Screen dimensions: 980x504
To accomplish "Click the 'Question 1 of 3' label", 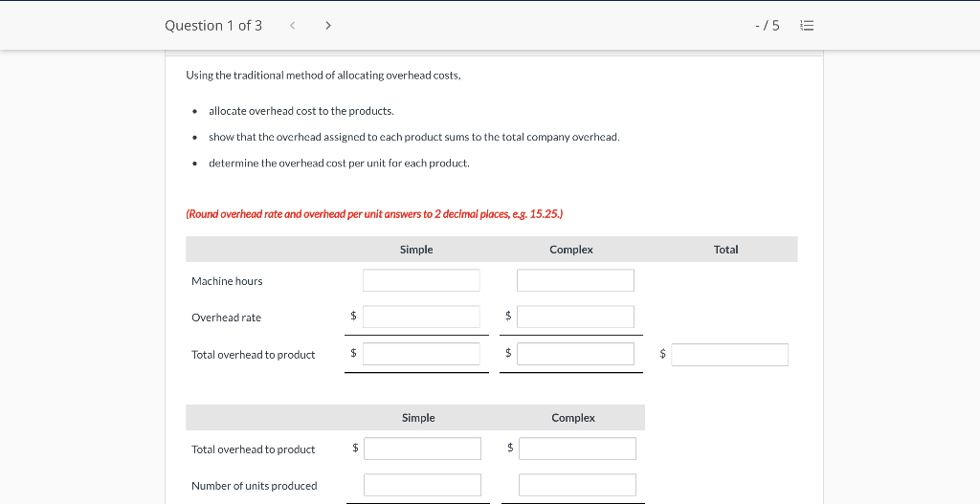I will tap(213, 26).
